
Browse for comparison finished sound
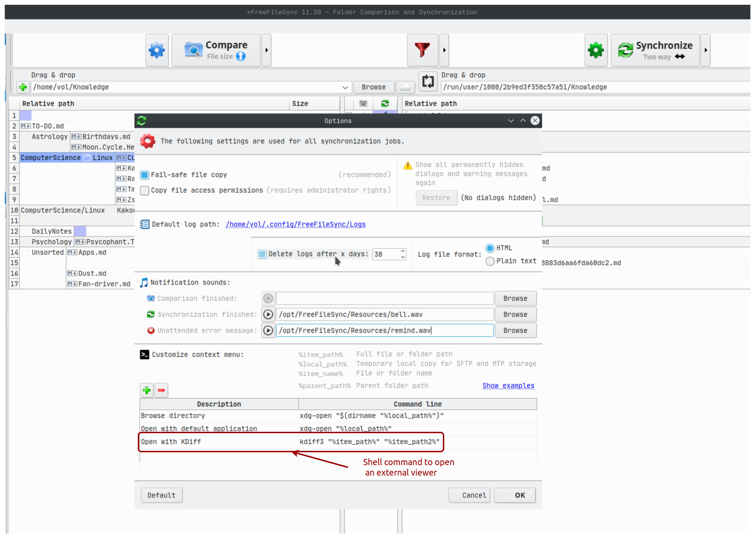[516, 299]
